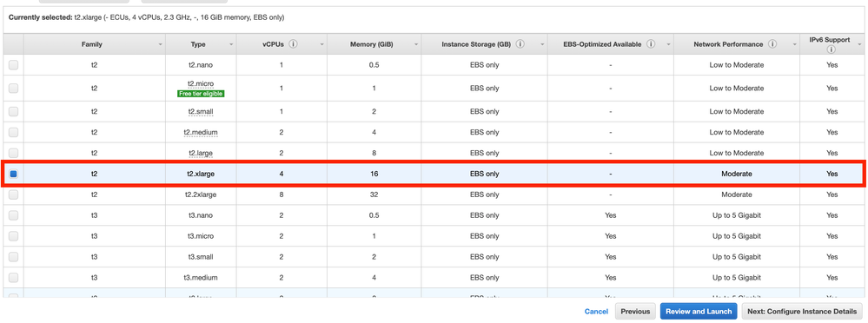This screenshot has height=323, width=868.
Task: Click memory value 16 in t2.xlarge row
Action: click(x=374, y=174)
